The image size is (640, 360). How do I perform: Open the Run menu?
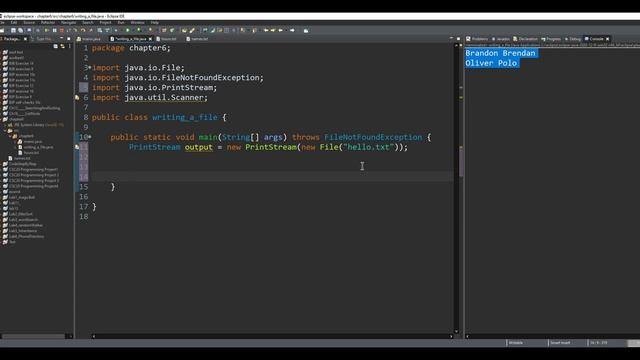[x=121, y=22]
